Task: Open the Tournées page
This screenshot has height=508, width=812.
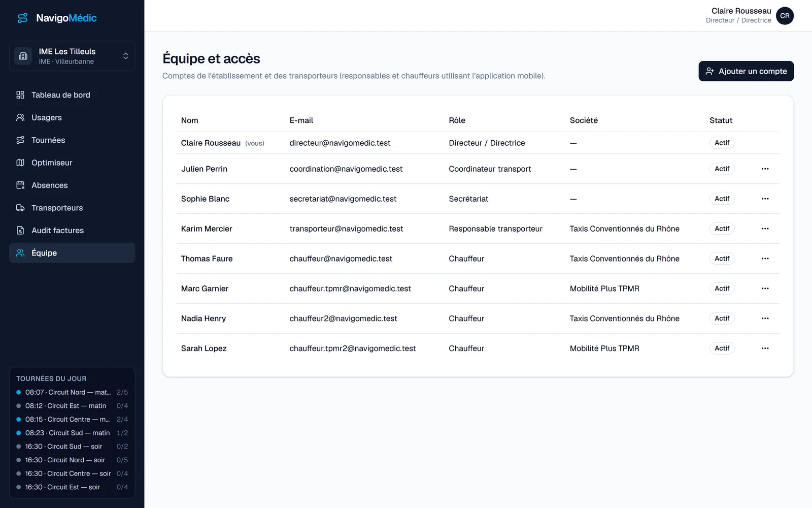Action: tap(72, 140)
